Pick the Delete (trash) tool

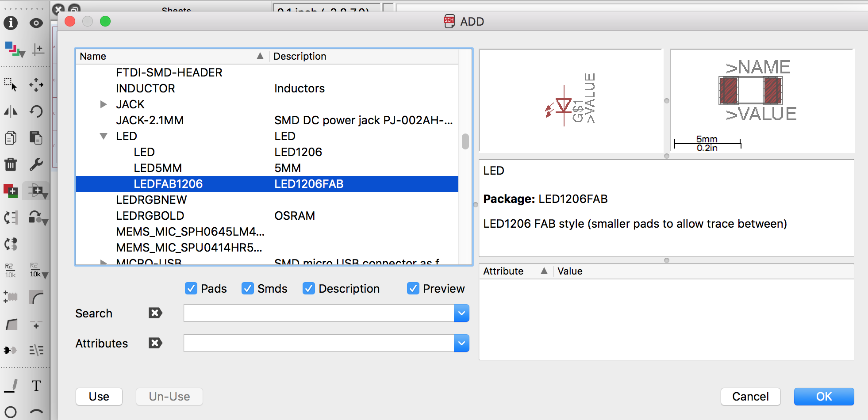[11, 164]
